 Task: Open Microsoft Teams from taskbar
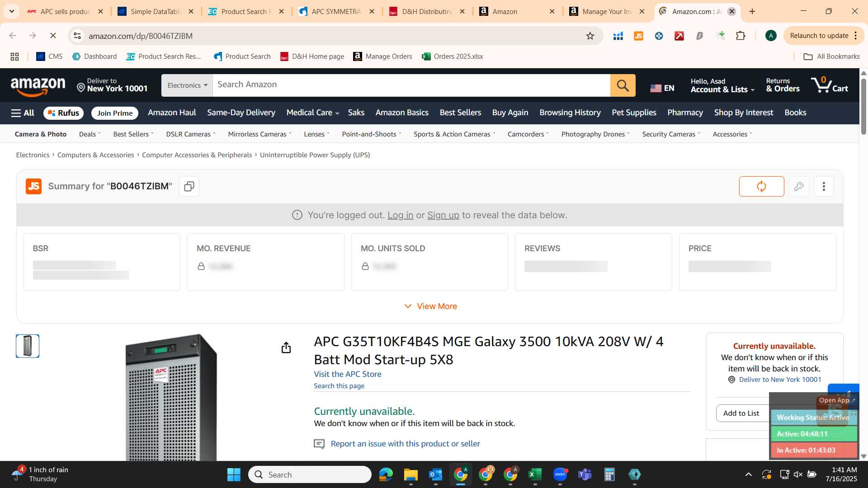[585, 474]
